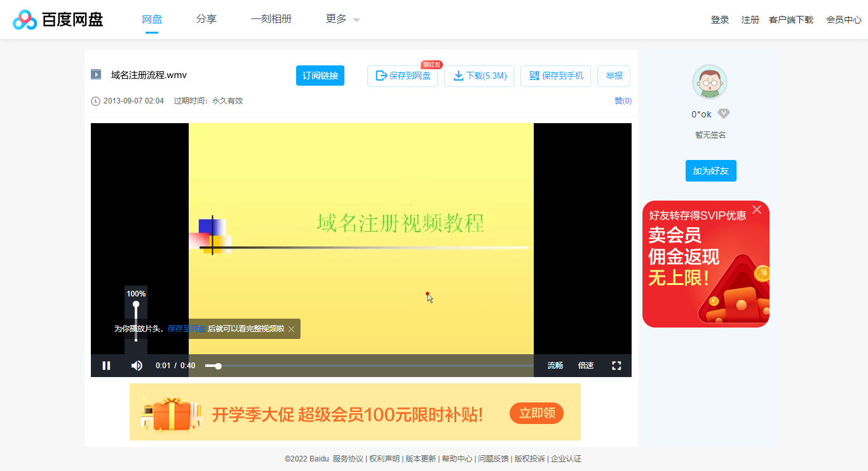
Task: Click the 下载(5.3M) download button
Action: (478, 76)
